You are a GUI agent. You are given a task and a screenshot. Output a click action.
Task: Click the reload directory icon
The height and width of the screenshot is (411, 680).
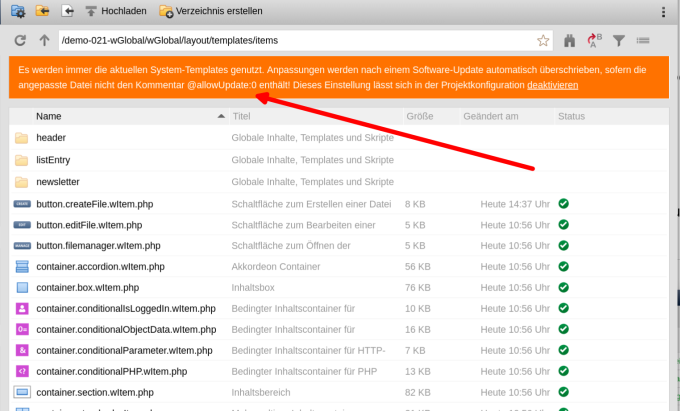pyautogui.click(x=20, y=41)
